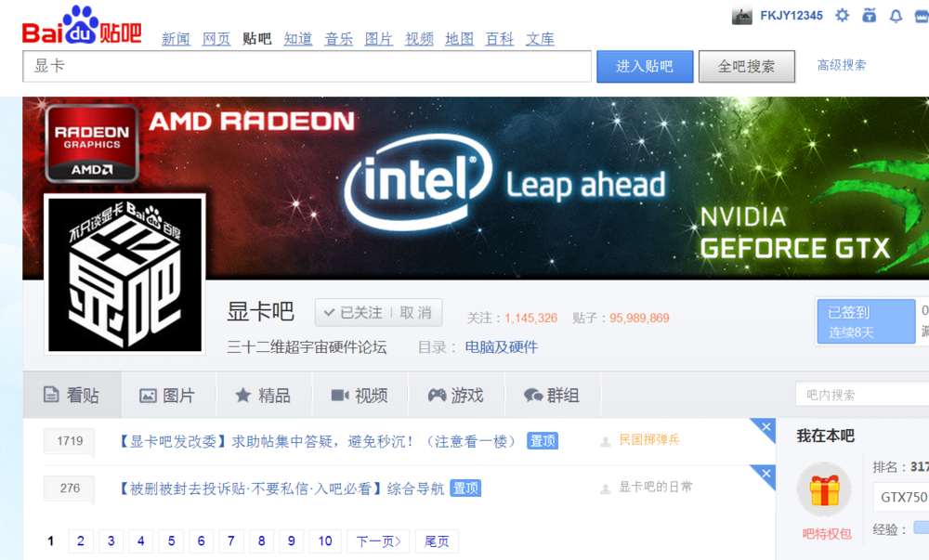Open the notifications bell icon

tap(896, 16)
